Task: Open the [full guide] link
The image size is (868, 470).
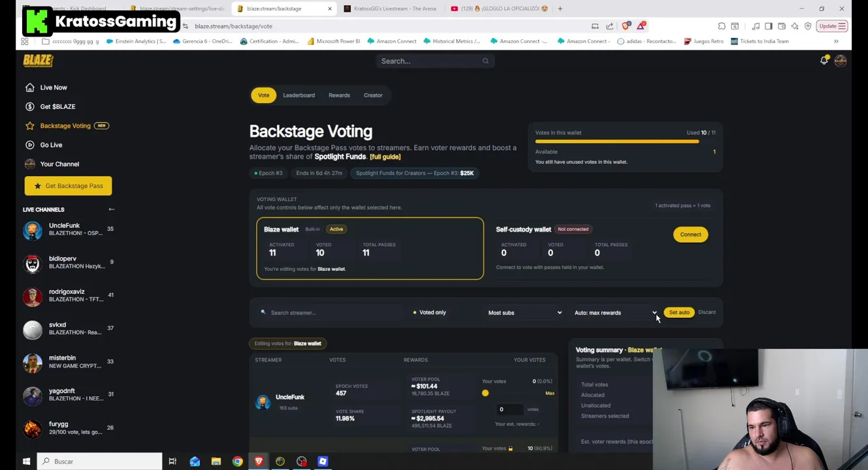Action: [x=385, y=157]
